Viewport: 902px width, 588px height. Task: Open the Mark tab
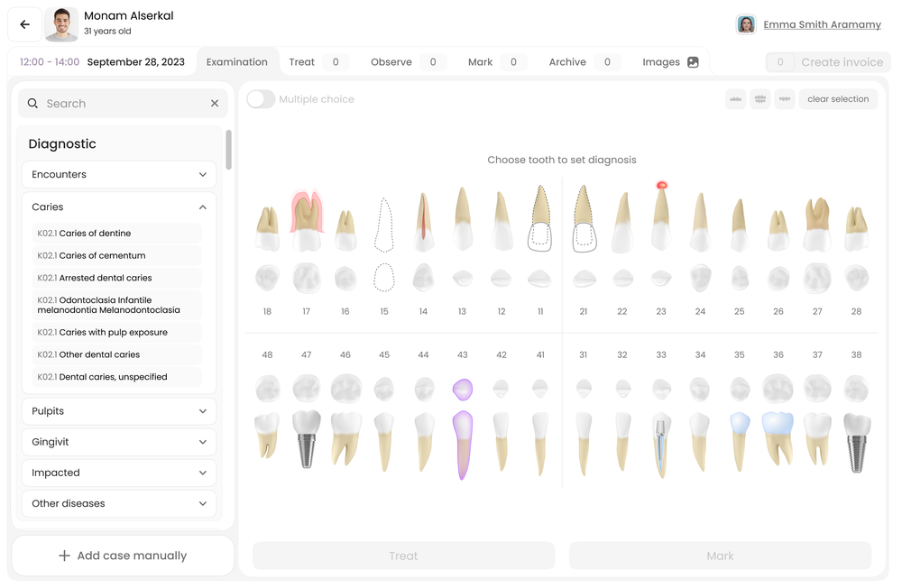click(496, 62)
